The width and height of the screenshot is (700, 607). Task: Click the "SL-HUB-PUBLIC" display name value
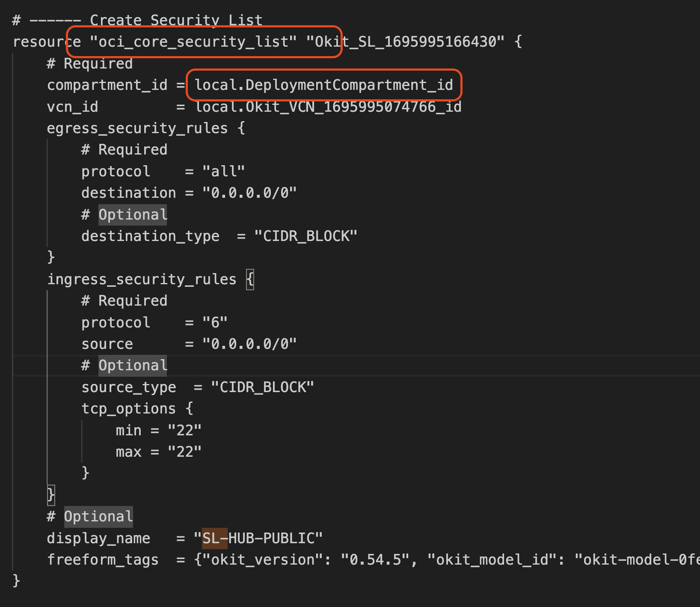[x=258, y=538]
